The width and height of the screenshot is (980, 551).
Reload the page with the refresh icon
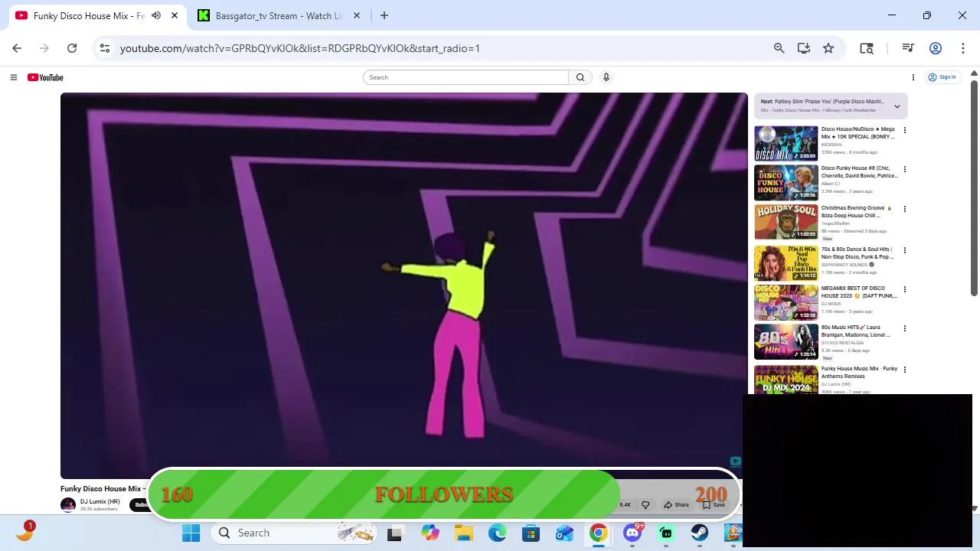tap(72, 48)
